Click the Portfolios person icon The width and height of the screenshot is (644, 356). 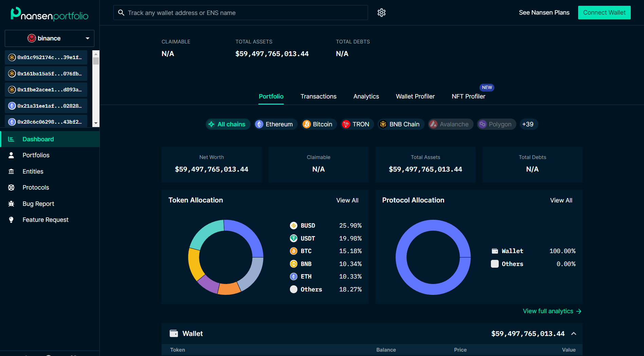pyautogui.click(x=11, y=155)
